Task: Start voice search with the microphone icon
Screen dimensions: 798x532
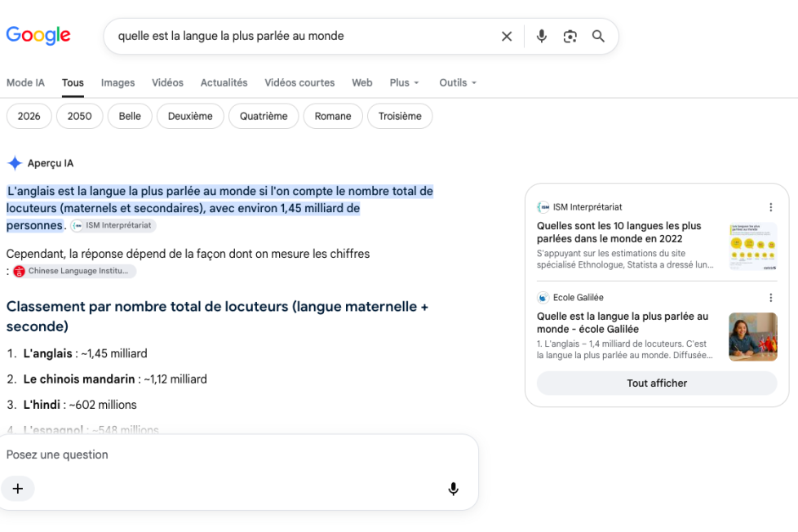Action: tap(542, 36)
